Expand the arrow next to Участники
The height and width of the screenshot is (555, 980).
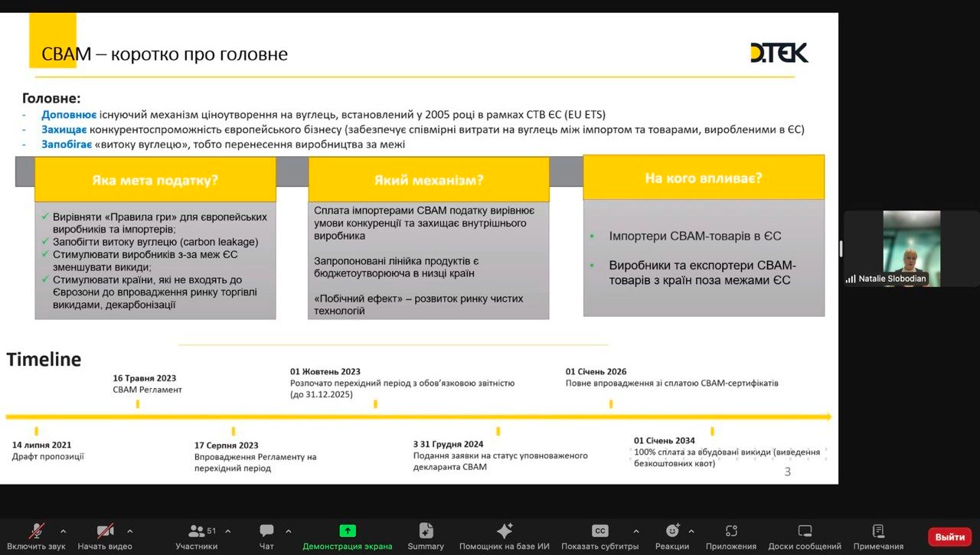point(227,531)
